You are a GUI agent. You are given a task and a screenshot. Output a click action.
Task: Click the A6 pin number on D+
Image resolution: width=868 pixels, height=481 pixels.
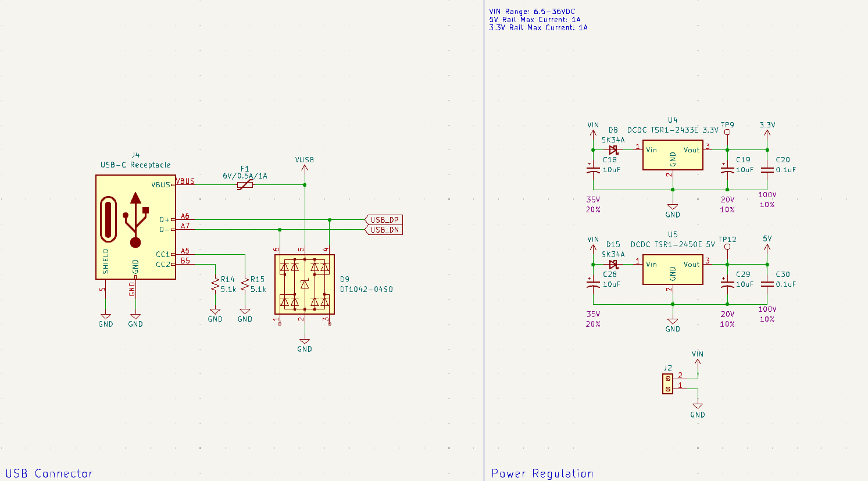tap(185, 216)
